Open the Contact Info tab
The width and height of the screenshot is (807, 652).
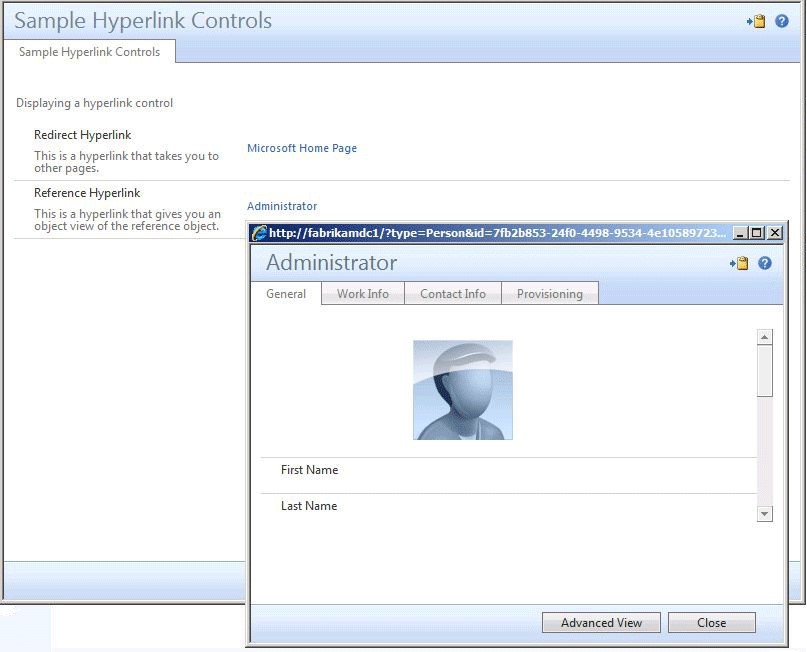[452, 293]
